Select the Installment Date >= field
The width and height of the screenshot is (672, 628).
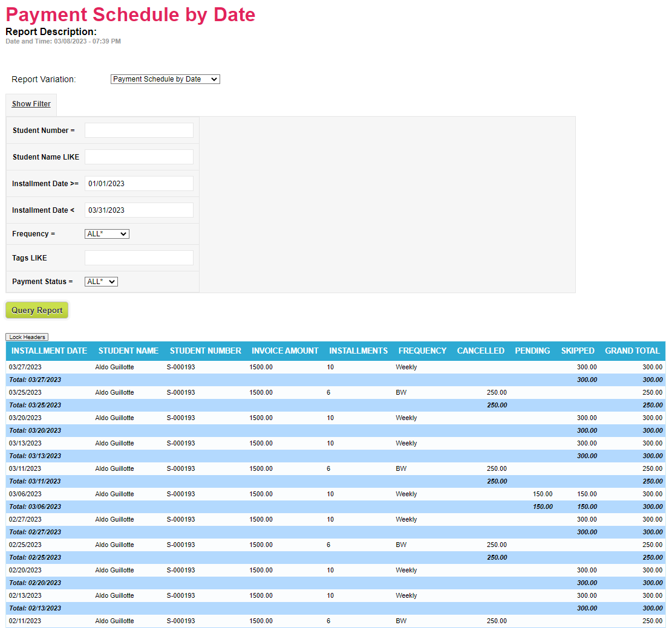(139, 184)
